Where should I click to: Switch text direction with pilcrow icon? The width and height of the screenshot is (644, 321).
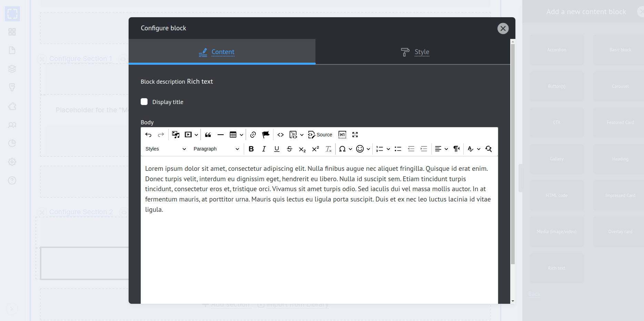(x=456, y=149)
